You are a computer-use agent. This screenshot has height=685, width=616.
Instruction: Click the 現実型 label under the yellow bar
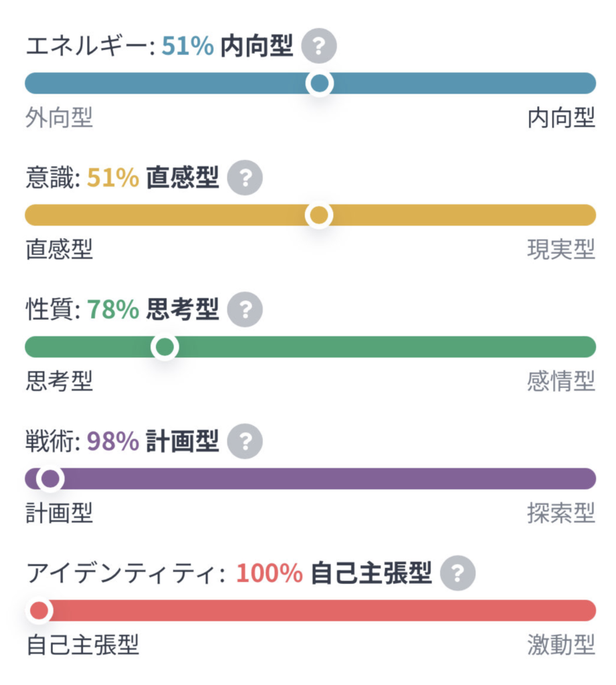click(x=560, y=250)
